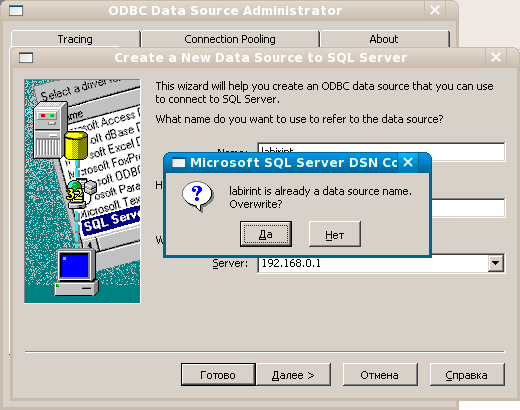This screenshot has width=520, height=410.
Task: Click the 'What name do you want to use' text
Action: [x=299, y=119]
